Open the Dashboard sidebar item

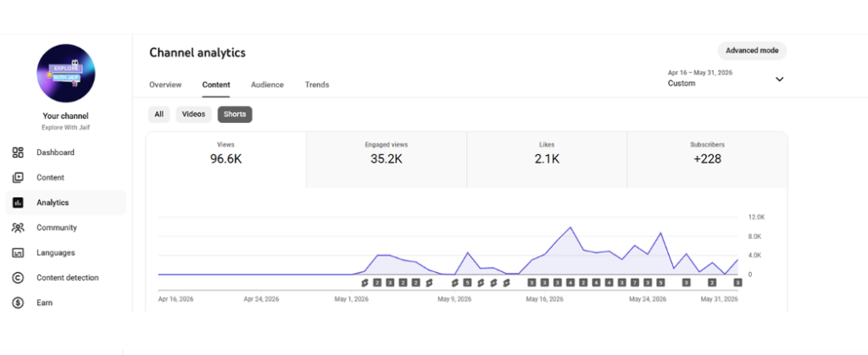coord(65,153)
